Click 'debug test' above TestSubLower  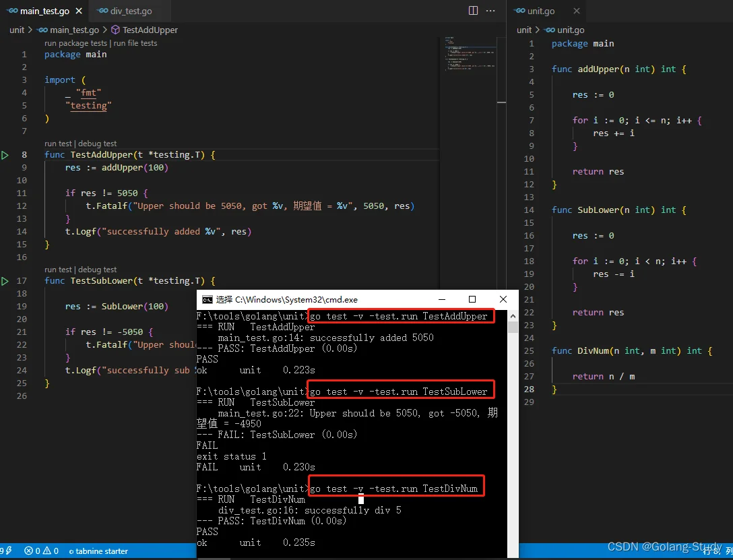97,270
